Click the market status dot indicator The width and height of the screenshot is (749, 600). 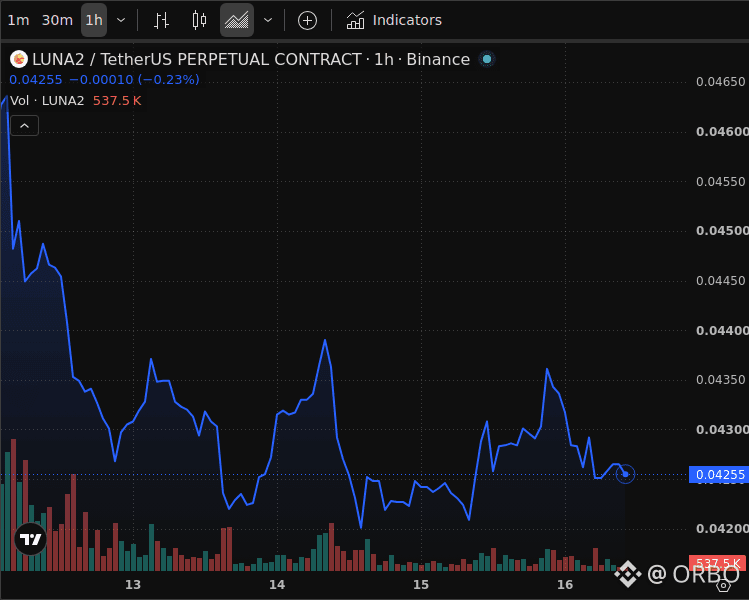pyautogui.click(x=487, y=59)
